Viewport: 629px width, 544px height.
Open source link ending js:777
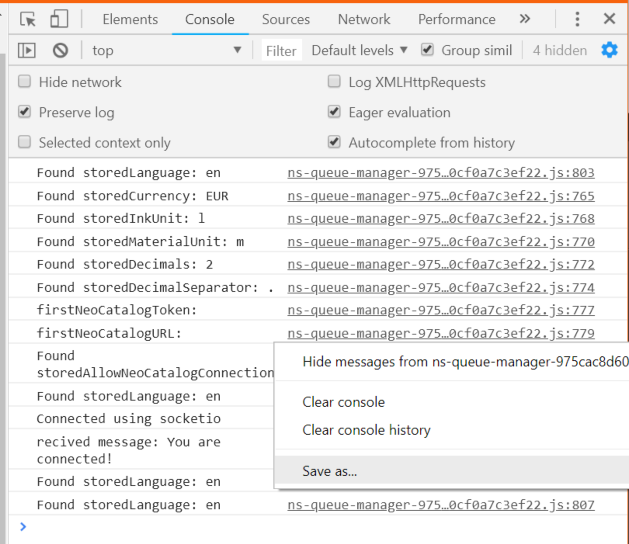(441, 310)
